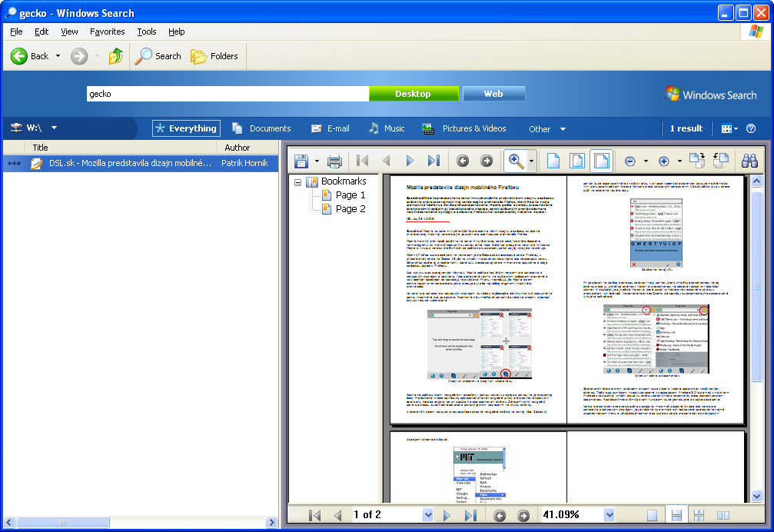Filter results by Documents
This screenshot has height=532, width=774.
[261, 128]
